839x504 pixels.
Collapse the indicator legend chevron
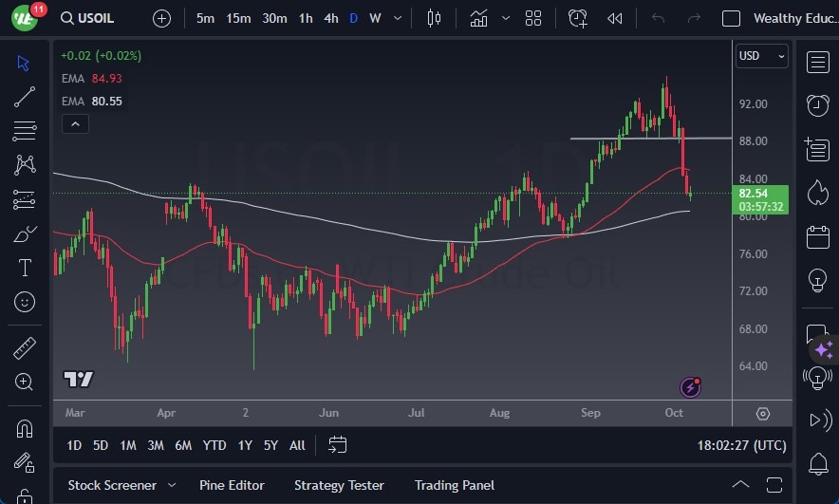75,123
